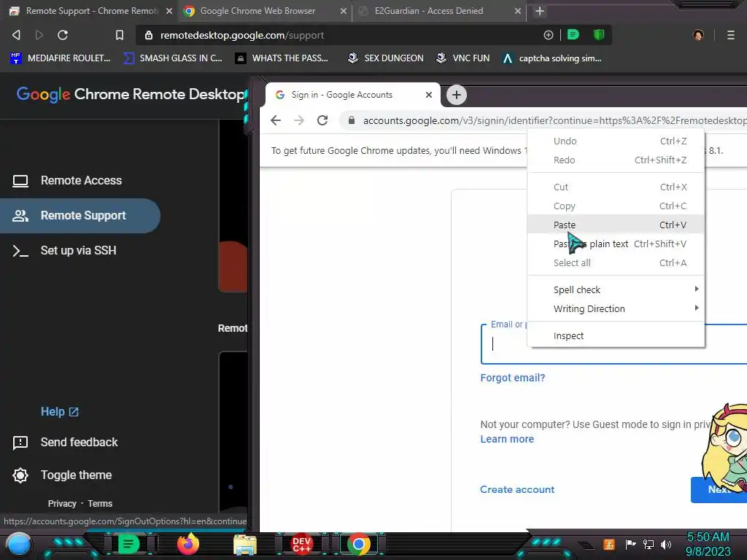Open Remote Access in the sidebar

pos(80,181)
